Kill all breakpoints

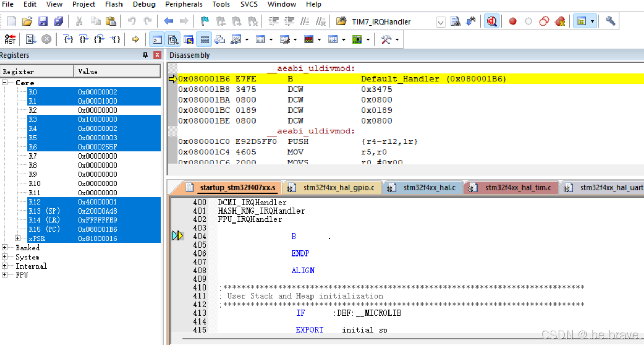(560, 21)
